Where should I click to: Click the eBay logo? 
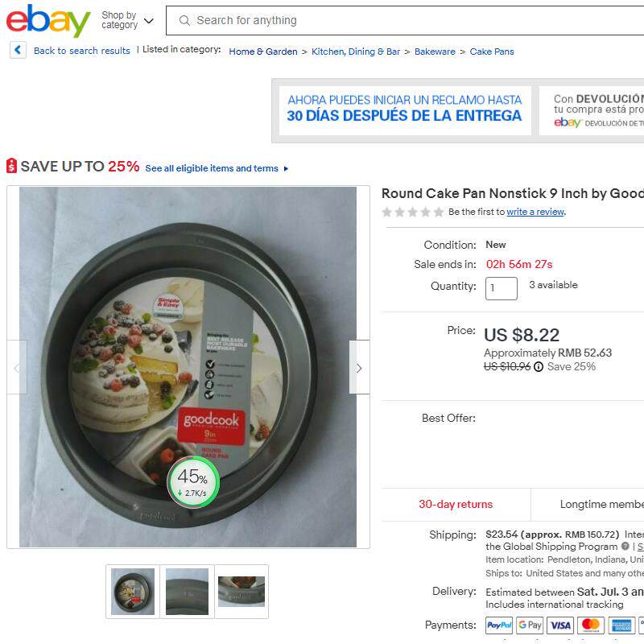coord(48,20)
